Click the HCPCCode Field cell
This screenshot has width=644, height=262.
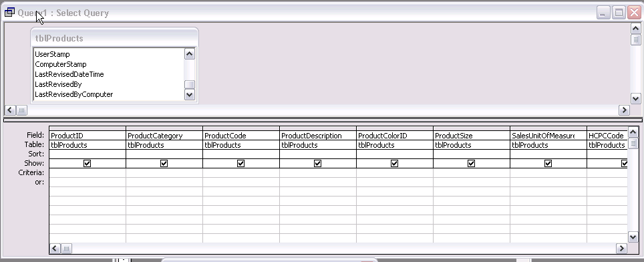coord(607,136)
